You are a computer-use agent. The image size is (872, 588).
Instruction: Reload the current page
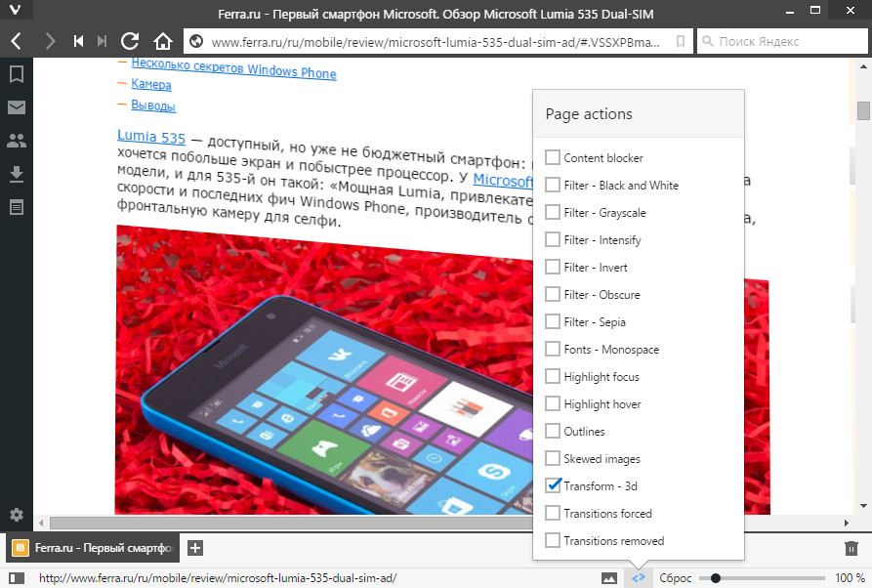click(130, 41)
